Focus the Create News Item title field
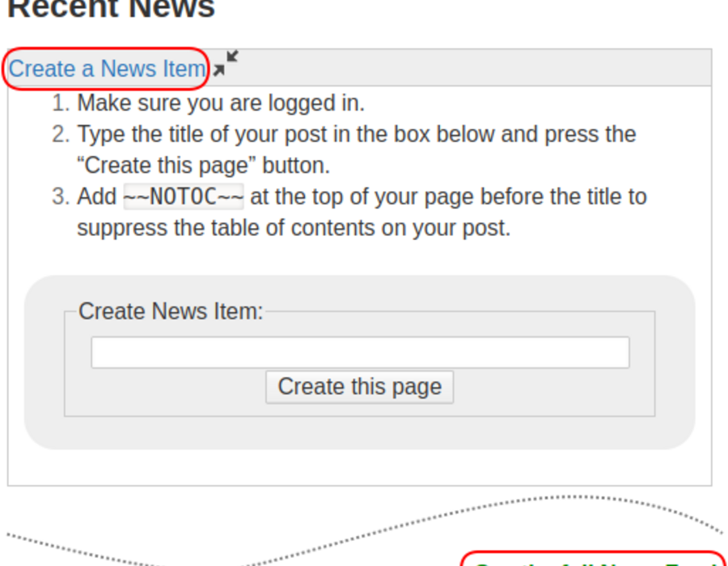The image size is (728, 566). (x=360, y=353)
